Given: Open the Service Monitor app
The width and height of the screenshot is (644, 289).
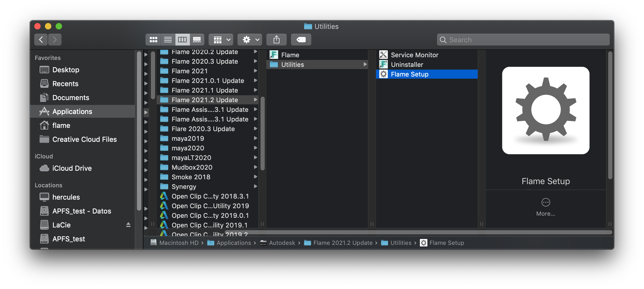Looking at the screenshot, I should point(414,55).
